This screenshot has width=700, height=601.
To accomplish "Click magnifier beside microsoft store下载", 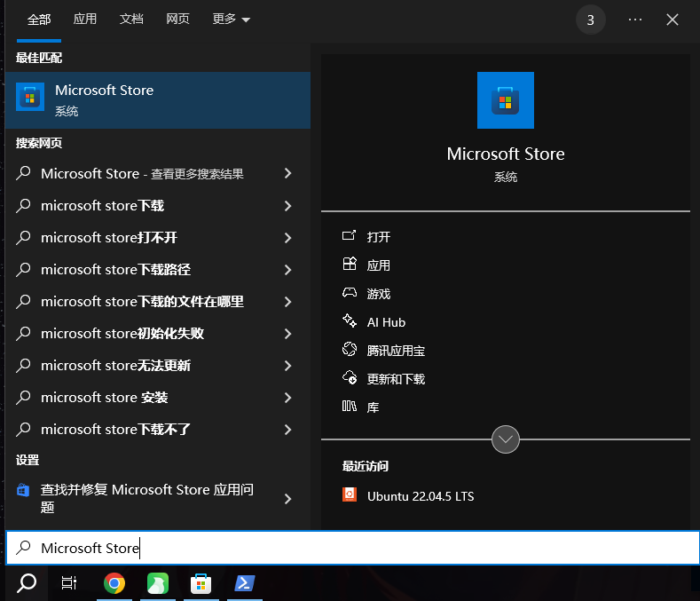I will [x=24, y=206].
